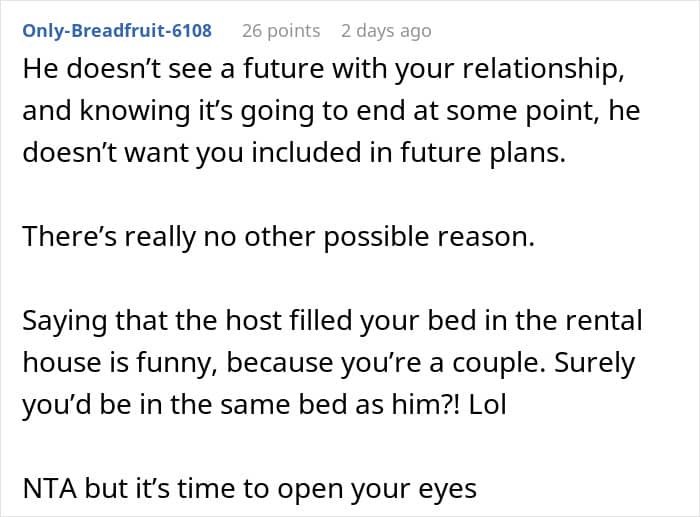Click the 26 points score label

pyautogui.click(x=281, y=31)
